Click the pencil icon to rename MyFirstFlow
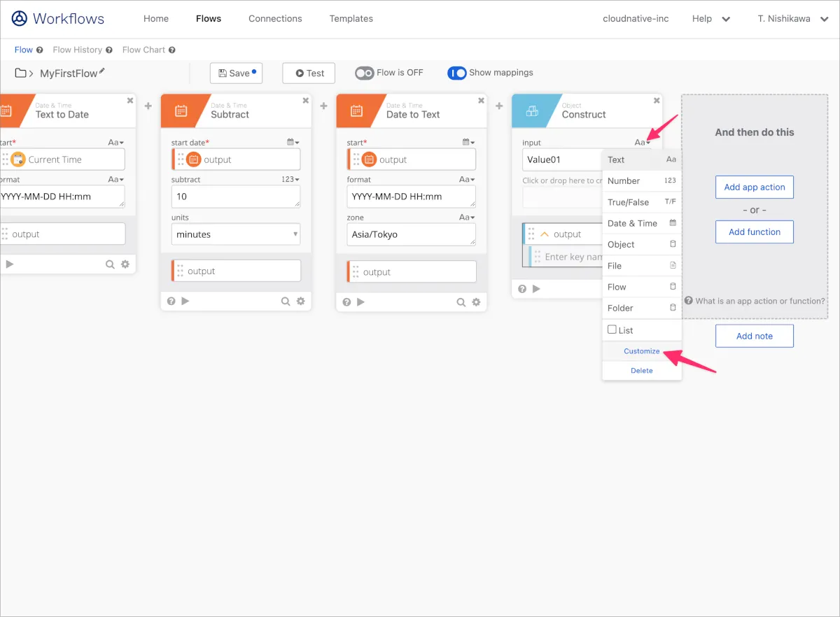Image resolution: width=840 pixels, height=617 pixels. pos(102,71)
